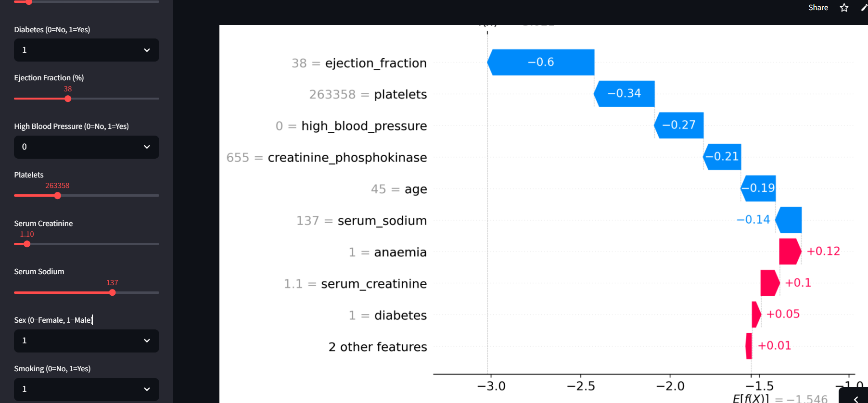
Task: Click the creatinine_phosphokinase −0.21 bar
Action: click(x=722, y=156)
